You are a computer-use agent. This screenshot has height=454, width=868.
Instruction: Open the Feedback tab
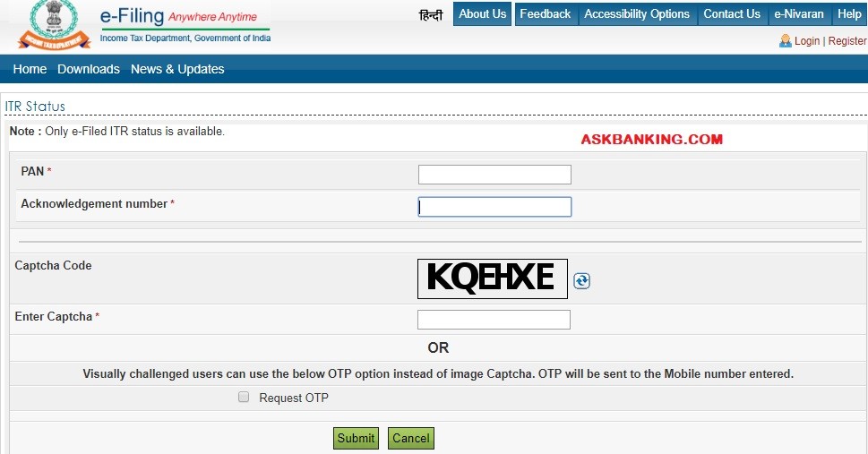click(x=546, y=13)
